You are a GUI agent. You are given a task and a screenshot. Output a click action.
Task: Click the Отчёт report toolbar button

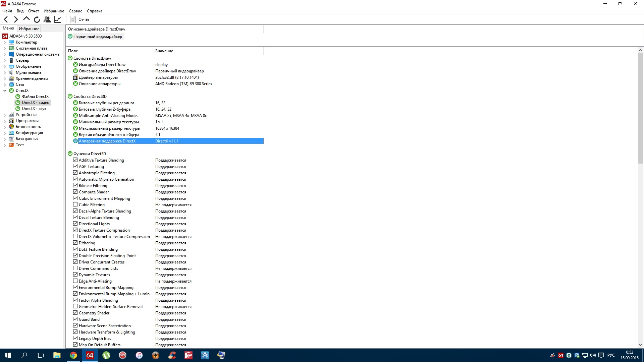pos(80,19)
